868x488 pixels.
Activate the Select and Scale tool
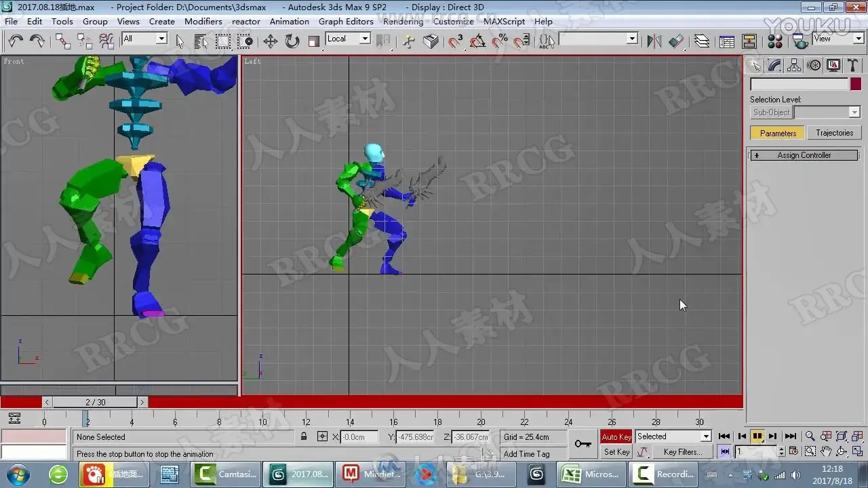point(314,41)
